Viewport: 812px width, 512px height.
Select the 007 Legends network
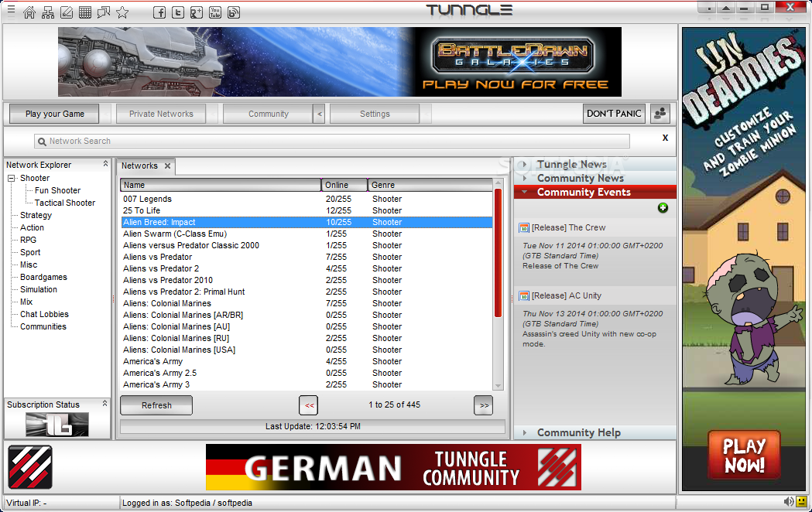click(x=307, y=199)
